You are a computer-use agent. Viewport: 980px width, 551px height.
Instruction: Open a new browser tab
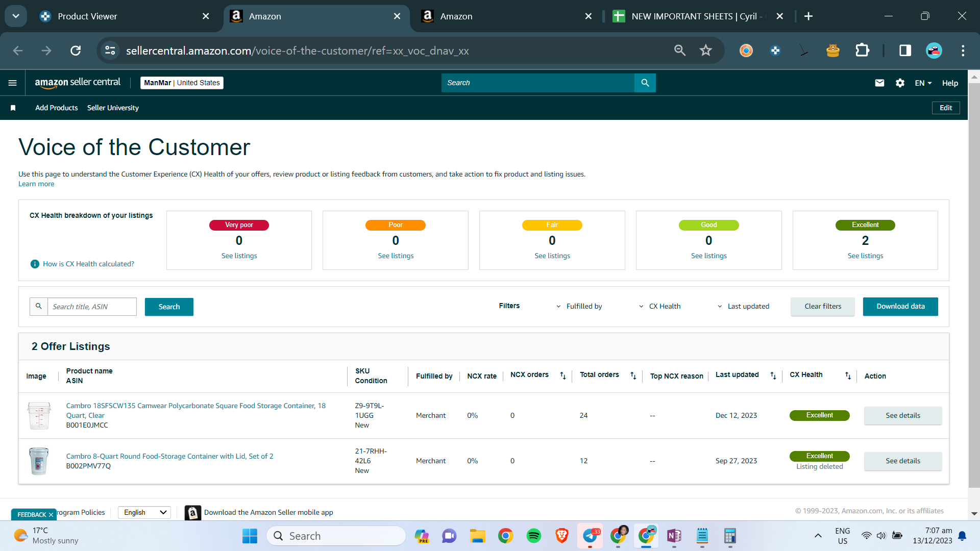coord(808,16)
